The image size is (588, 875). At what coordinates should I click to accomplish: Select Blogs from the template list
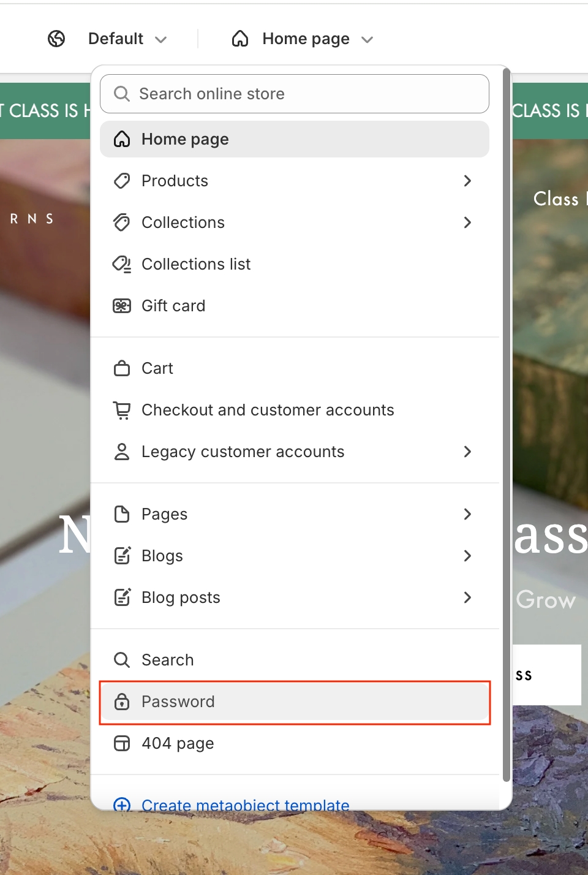[162, 556]
